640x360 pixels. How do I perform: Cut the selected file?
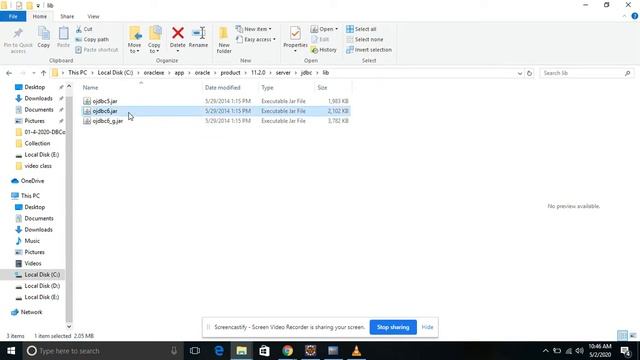tap(84, 29)
